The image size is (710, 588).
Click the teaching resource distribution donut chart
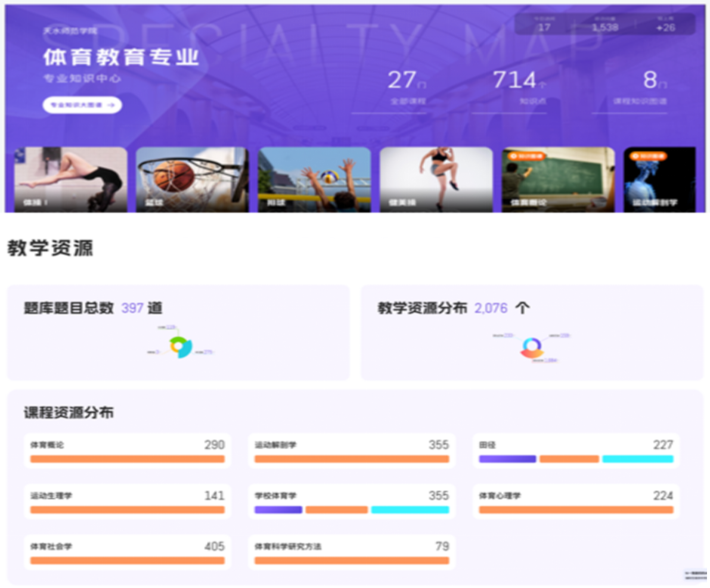click(x=531, y=347)
